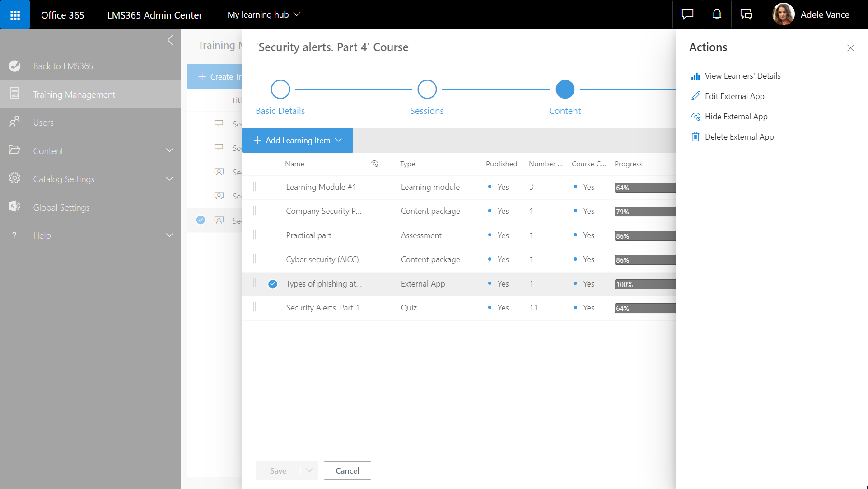Screen dimensions: 868x489
Task: Open Training Management in the sidebar
Action: [74, 94]
